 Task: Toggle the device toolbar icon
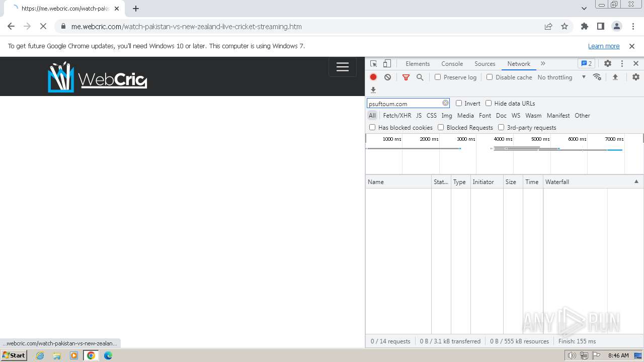click(x=387, y=64)
